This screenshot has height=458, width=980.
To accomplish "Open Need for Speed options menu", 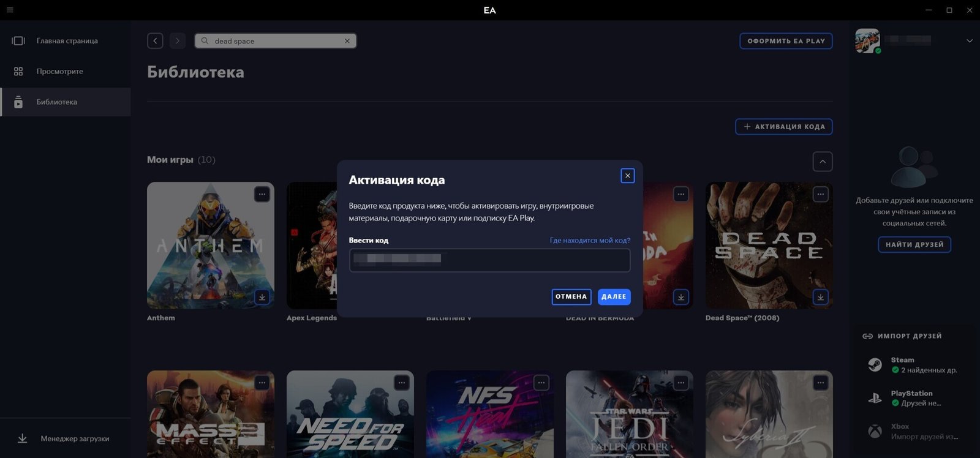I will point(402,383).
